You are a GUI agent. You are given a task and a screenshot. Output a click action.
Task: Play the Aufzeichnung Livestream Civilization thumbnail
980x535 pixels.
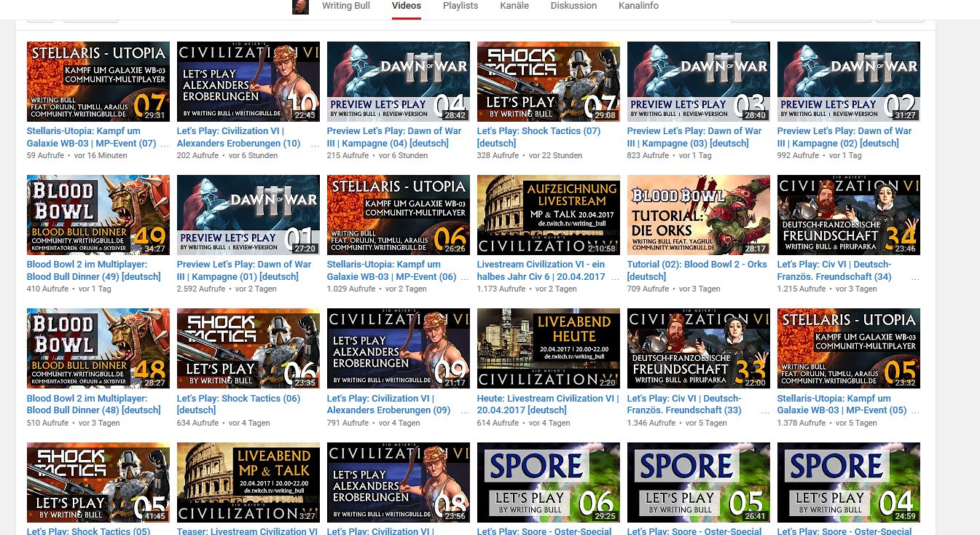(x=549, y=214)
